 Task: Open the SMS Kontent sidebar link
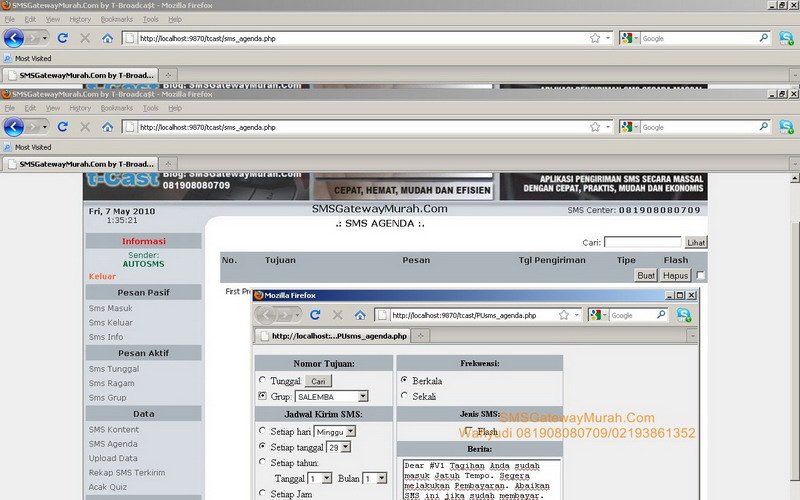(113, 430)
